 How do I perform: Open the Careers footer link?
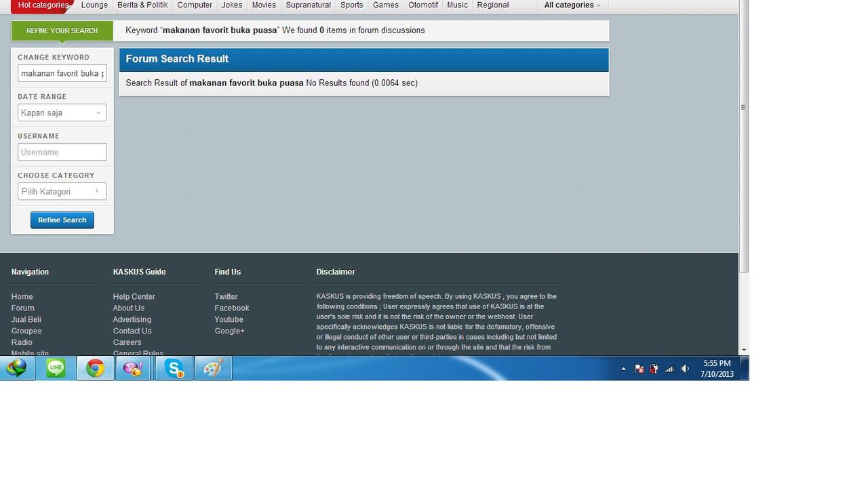point(127,342)
